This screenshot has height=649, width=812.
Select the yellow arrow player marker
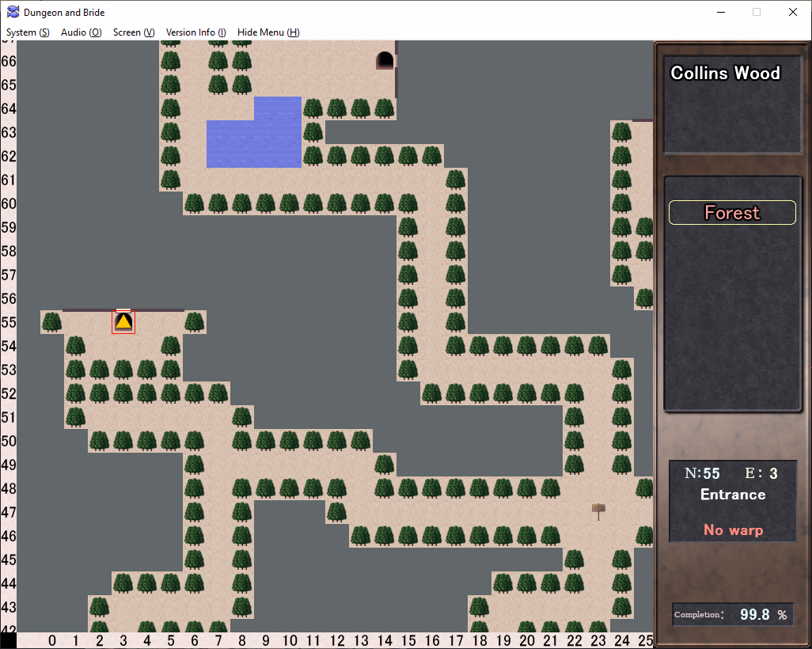click(x=123, y=321)
